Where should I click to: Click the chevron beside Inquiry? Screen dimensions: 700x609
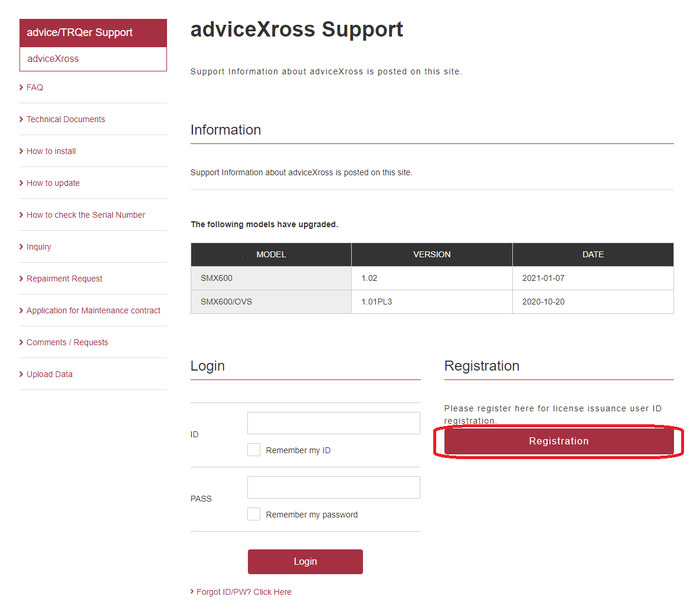coord(21,247)
